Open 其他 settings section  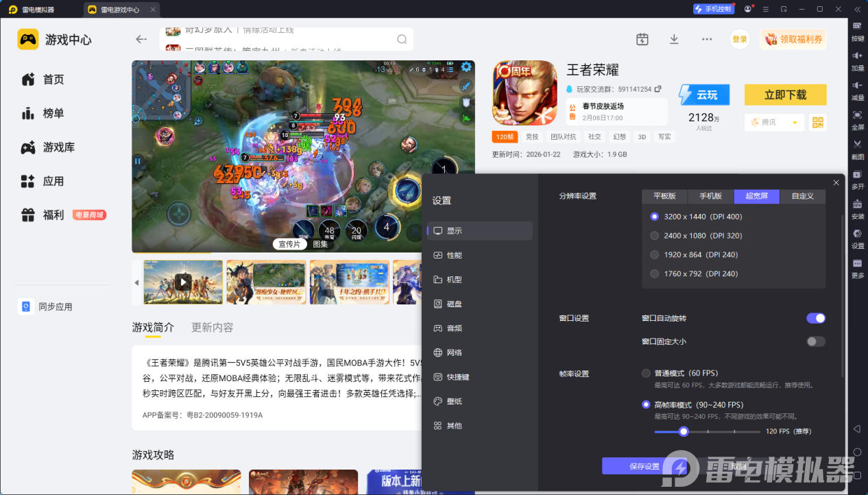(479, 426)
